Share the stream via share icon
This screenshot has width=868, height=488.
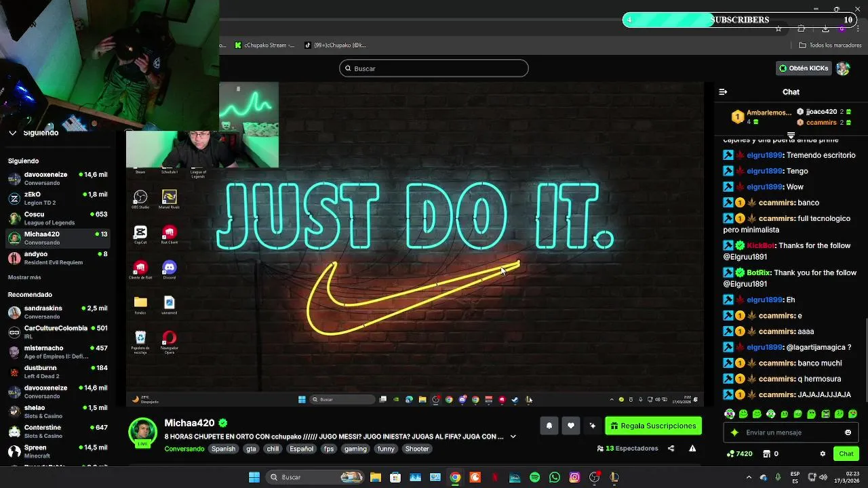[x=671, y=449]
